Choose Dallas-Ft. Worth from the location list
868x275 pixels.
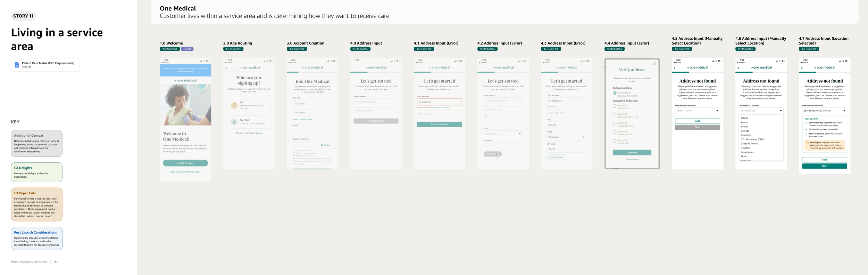[749, 144]
